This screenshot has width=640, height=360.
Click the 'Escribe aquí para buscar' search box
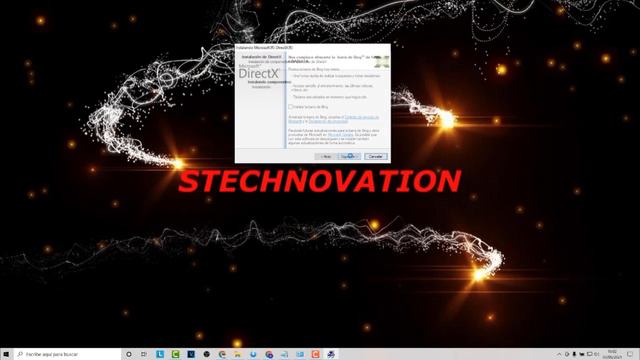(67, 354)
